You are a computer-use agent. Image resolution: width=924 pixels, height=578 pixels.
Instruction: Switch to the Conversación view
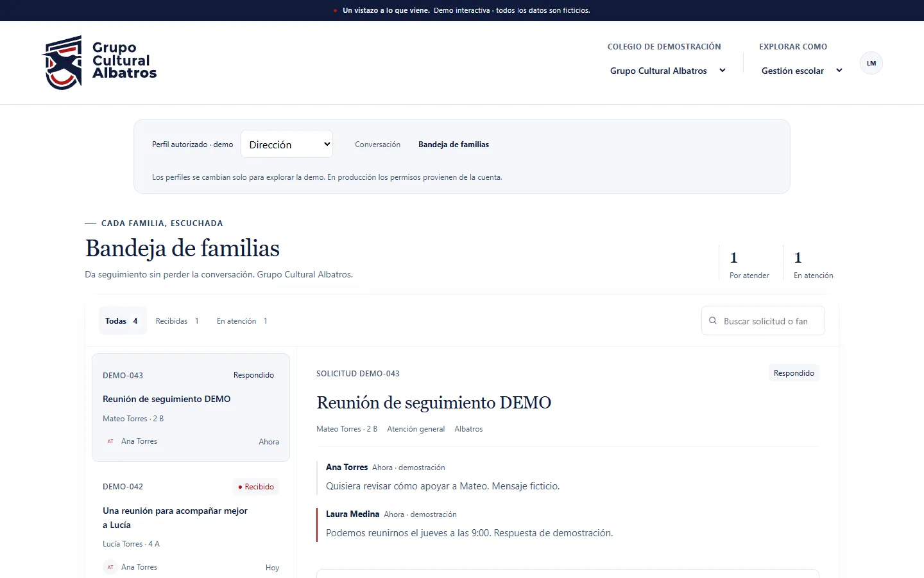tap(377, 144)
